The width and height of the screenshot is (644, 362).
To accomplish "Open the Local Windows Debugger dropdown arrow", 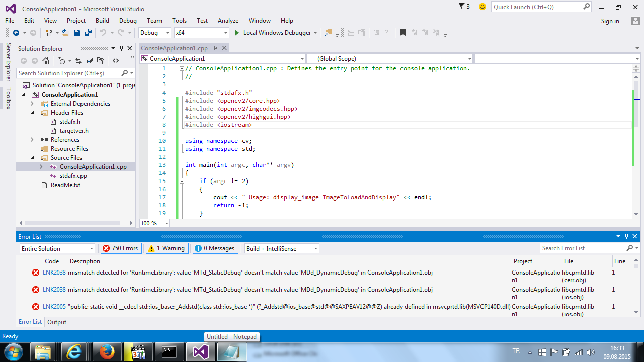I will pos(315,33).
